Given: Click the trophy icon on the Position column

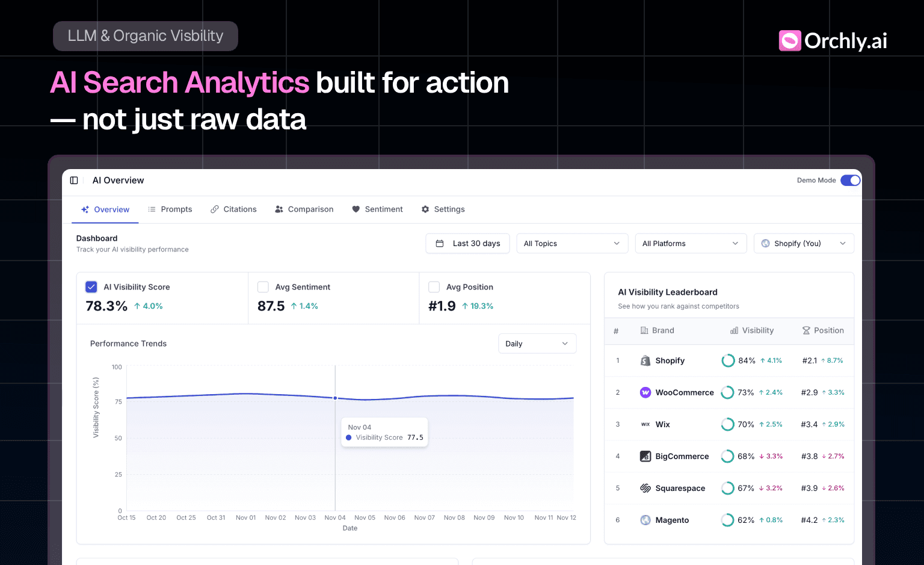Looking at the screenshot, I should [805, 330].
